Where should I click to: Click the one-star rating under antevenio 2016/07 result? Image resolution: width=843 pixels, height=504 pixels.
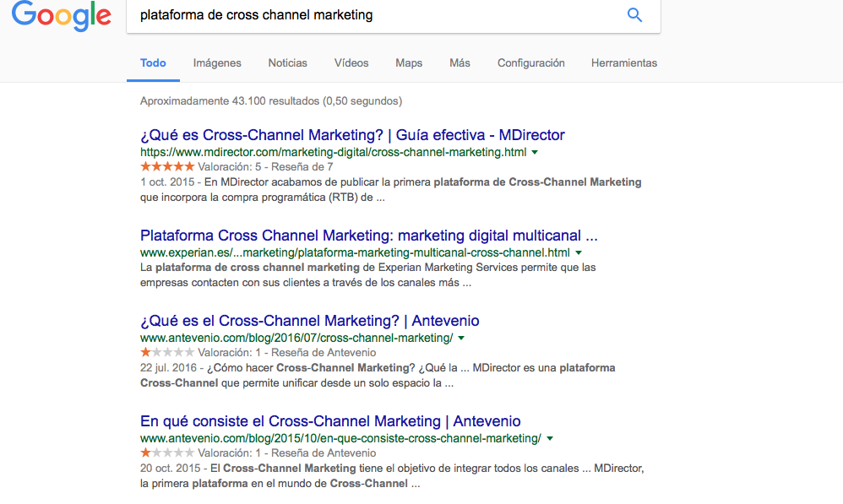167,353
